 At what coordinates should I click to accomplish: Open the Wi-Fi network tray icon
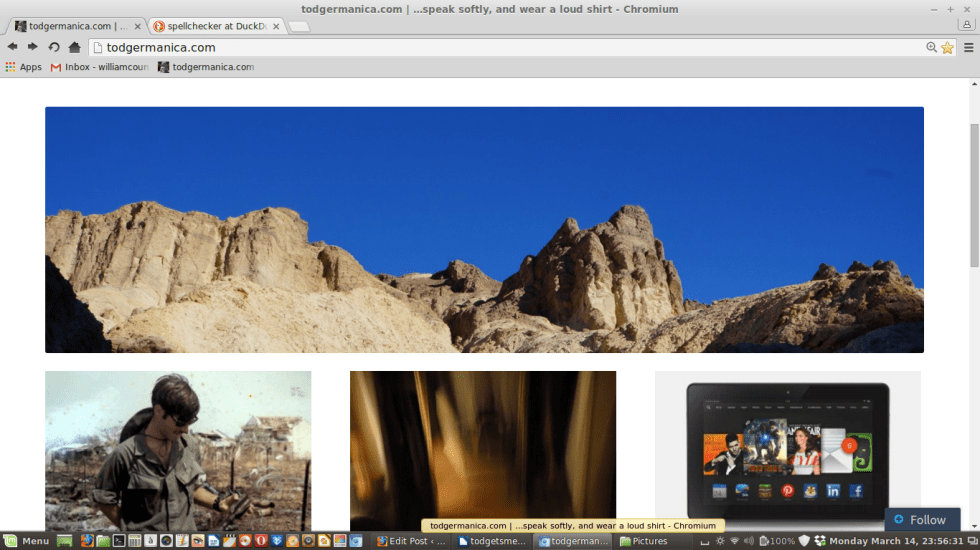734,541
